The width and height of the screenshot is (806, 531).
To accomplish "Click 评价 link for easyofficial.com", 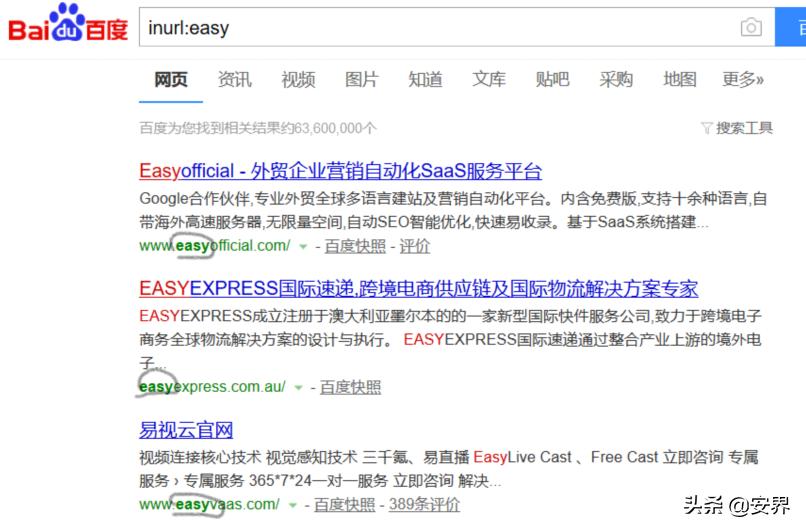I will click(x=414, y=246).
